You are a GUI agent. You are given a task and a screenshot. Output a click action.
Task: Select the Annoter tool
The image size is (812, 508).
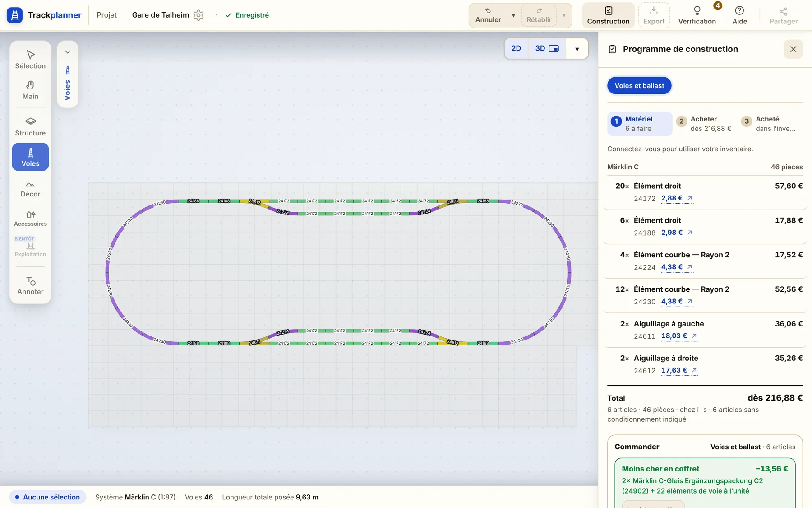coord(30,286)
